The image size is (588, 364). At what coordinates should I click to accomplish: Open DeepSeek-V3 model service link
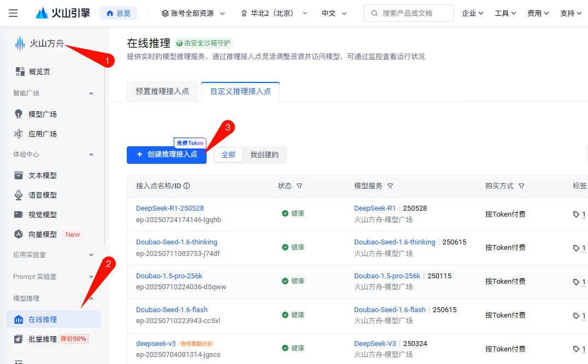tap(375, 343)
